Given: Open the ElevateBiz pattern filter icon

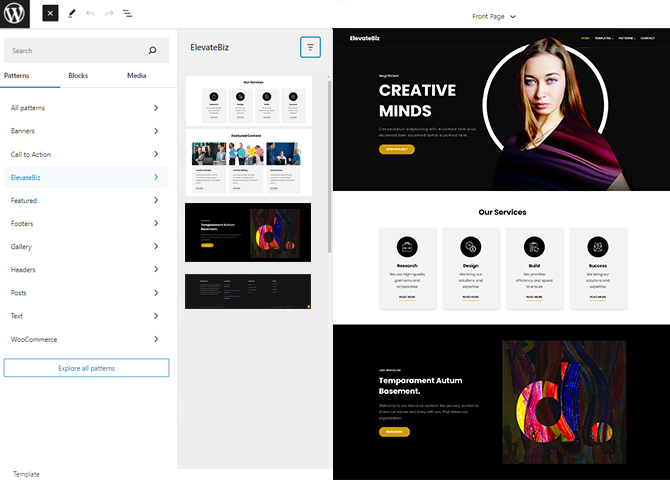Looking at the screenshot, I should pos(310,47).
